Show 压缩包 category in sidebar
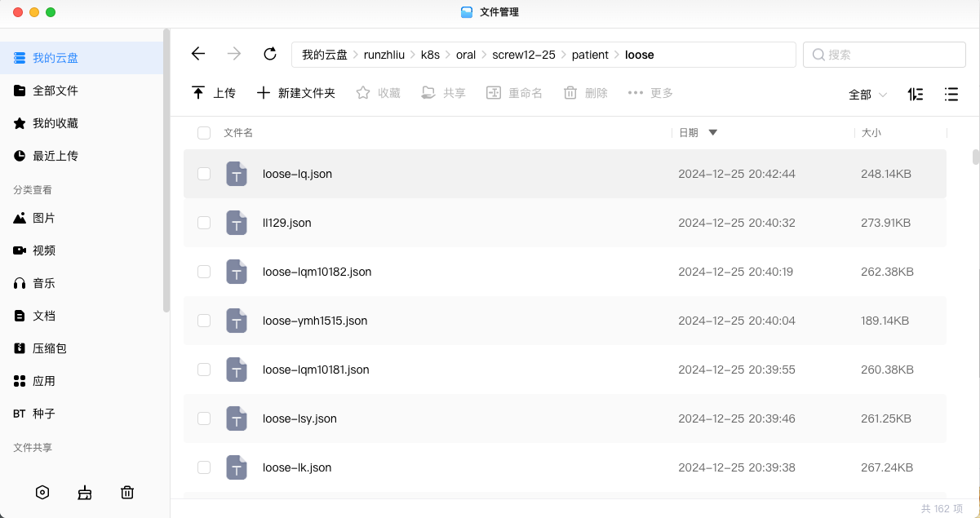 tap(81, 348)
